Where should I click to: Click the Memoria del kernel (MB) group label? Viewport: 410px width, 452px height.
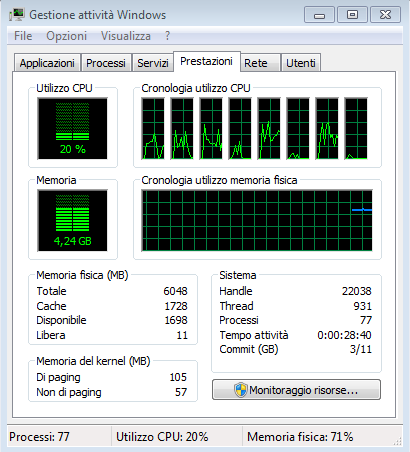coord(93,361)
